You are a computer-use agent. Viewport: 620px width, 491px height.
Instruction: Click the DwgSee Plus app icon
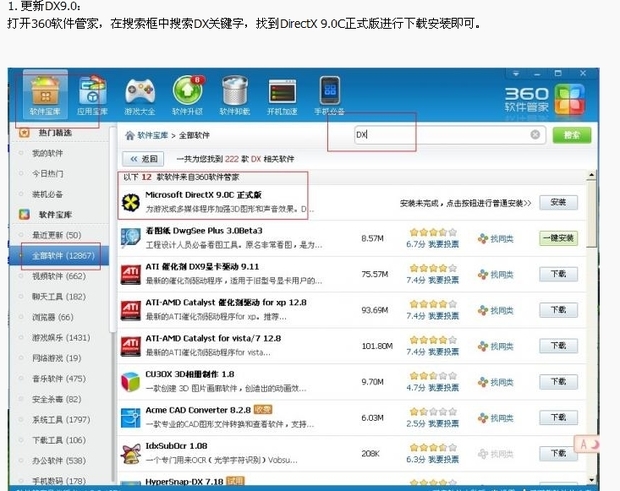click(x=131, y=238)
